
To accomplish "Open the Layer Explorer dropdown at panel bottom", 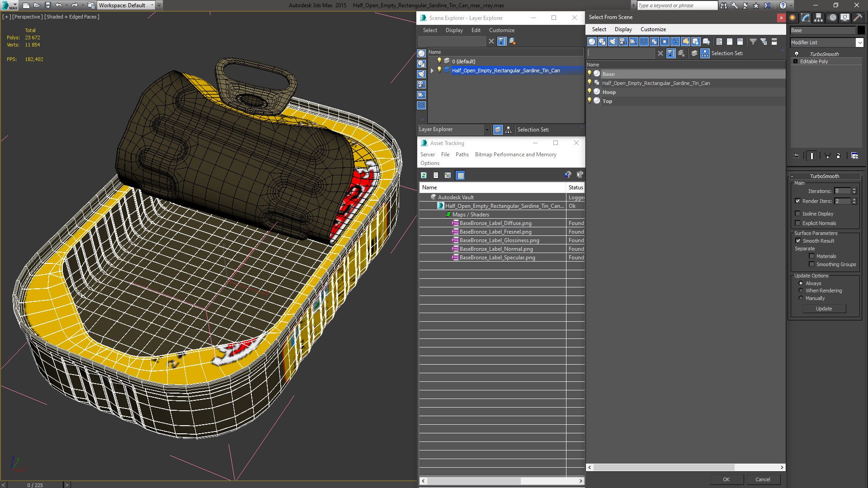I will tap(487, 130).
